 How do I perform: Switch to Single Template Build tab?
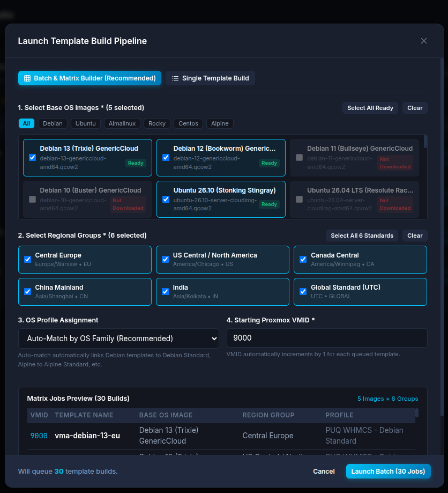tap(210, 78)
